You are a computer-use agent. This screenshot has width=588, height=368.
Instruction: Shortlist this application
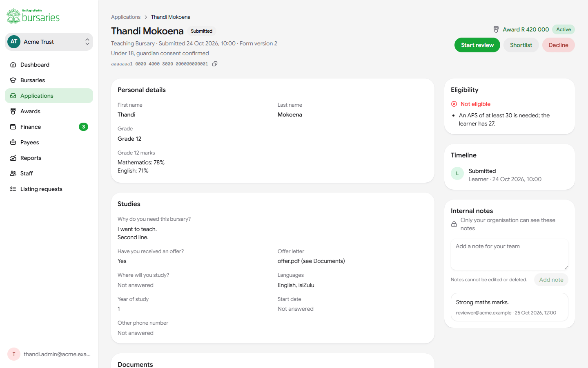pos(521,45)
